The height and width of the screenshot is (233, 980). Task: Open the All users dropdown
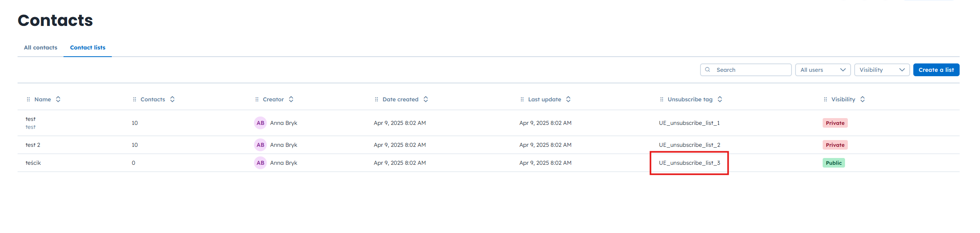[823, 70]
